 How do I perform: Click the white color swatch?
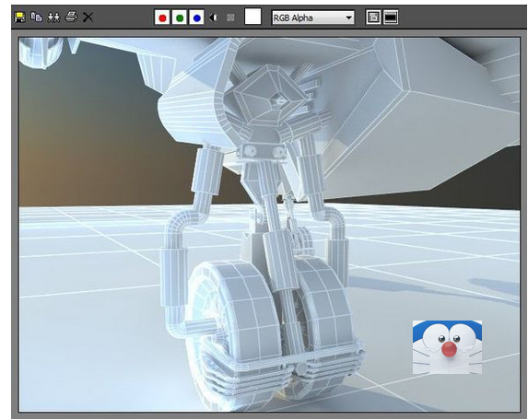(252, 17)
